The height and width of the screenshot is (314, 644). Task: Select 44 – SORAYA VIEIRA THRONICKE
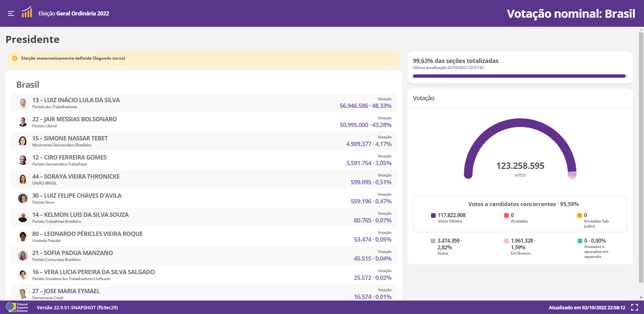(76, 177)
